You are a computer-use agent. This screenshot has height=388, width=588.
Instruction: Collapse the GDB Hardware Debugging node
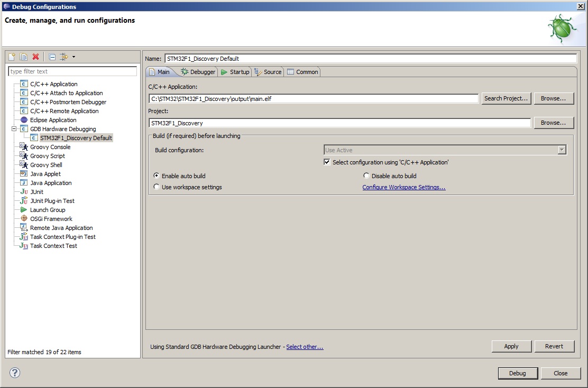14,129
